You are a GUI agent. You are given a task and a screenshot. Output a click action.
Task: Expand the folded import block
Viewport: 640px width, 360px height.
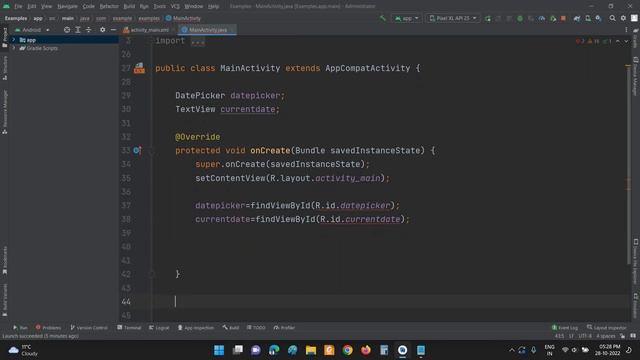(x=198, y=41)
